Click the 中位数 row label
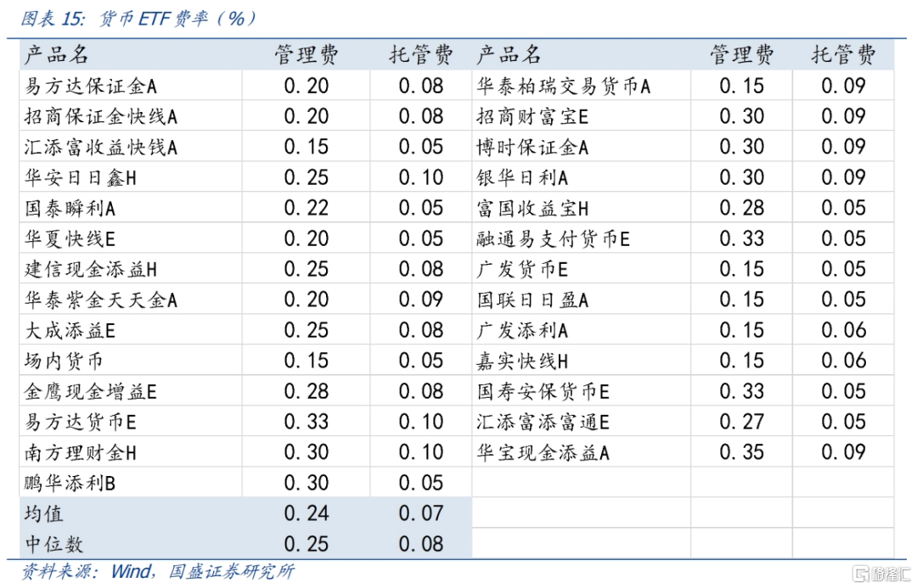 (x=53, y=544)
